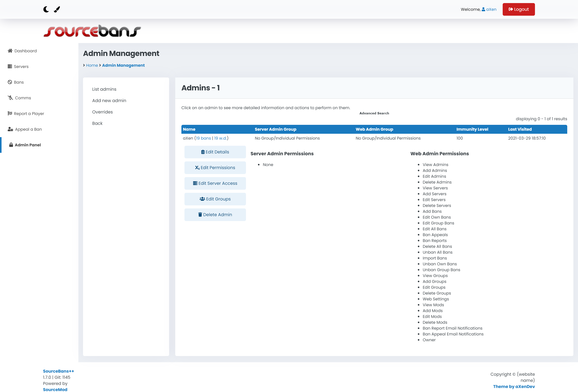Screen dimensions: 578x392
Task: Expand the Advanced Search section
Action: click(374, 113)
